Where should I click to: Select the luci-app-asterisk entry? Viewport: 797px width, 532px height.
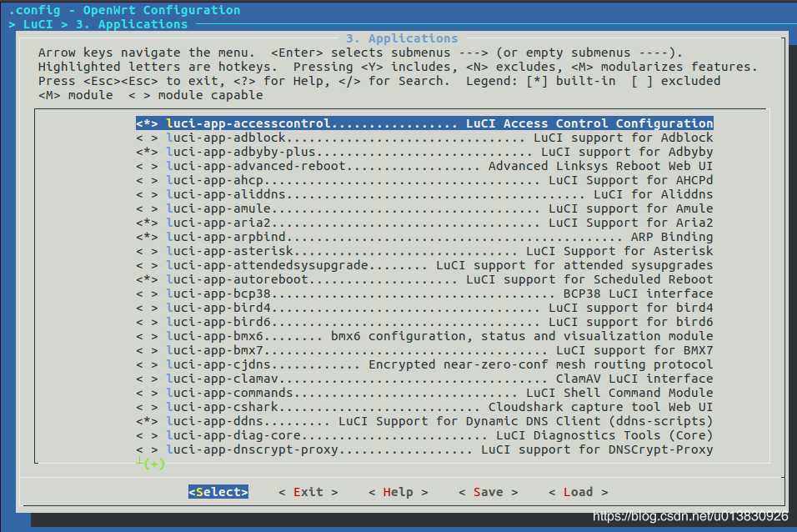pos(424,251)
